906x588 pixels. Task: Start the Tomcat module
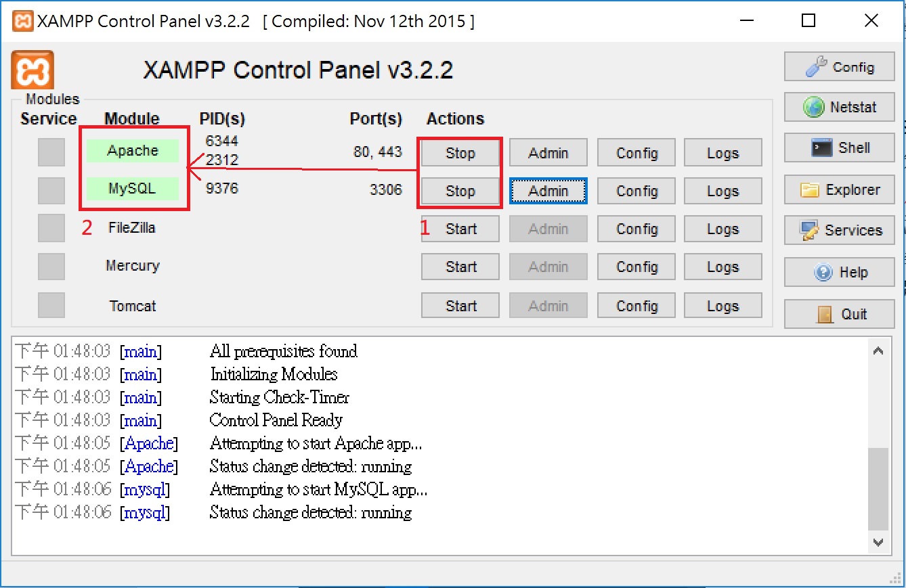point(460,306)
